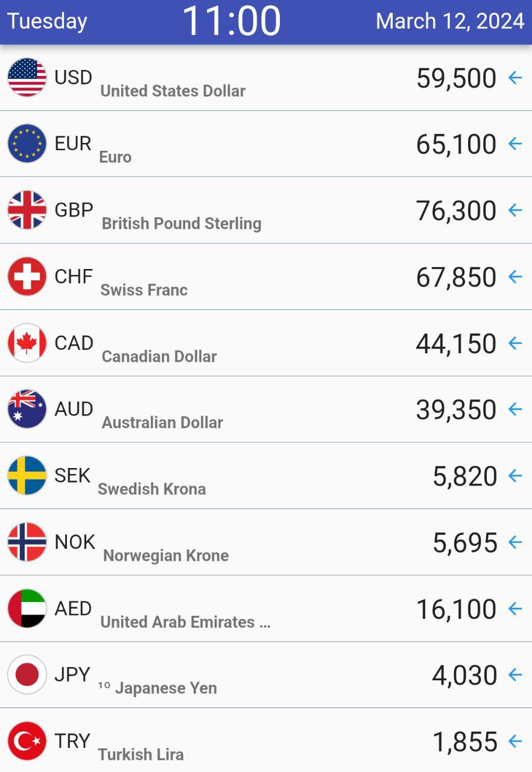Image resolution: width=532 pixels, height=772 pixels.
Task: Tap the British Union Jack flag
Action: tap(27, 210)
